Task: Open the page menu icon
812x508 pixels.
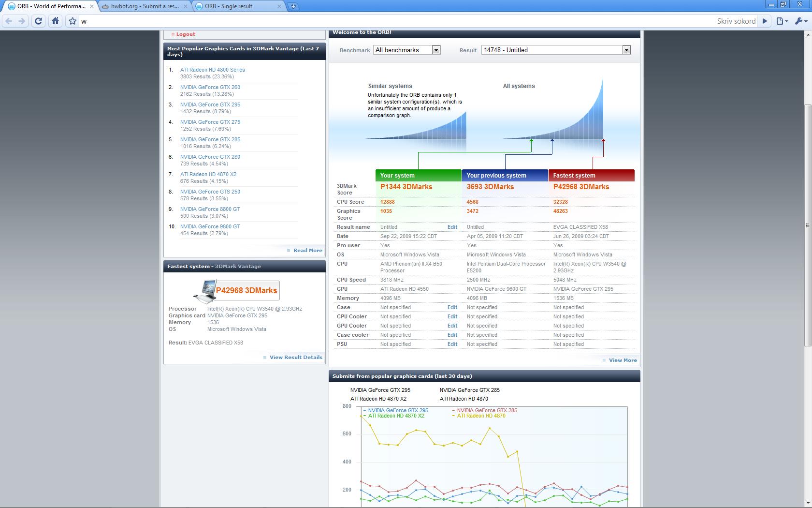Action: tap(782, 21)
